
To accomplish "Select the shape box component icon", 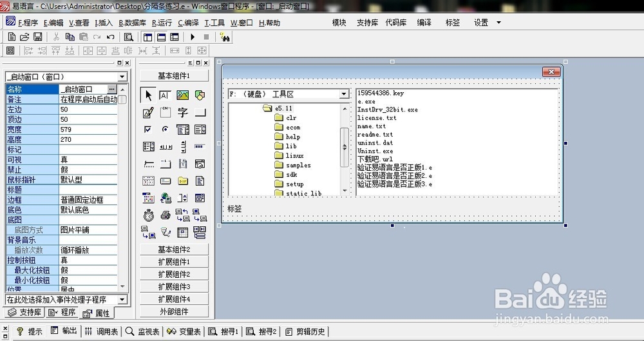I will [200, 95].
